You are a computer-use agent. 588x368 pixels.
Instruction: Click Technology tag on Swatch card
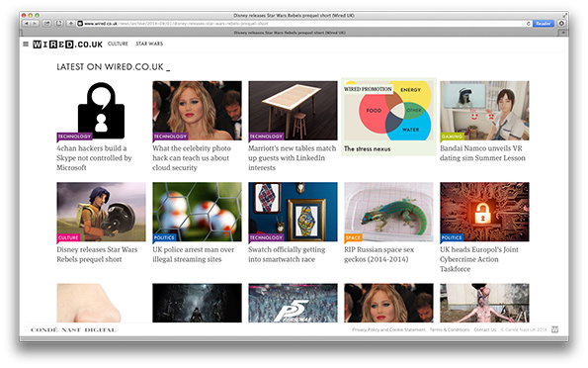(266, 237)
